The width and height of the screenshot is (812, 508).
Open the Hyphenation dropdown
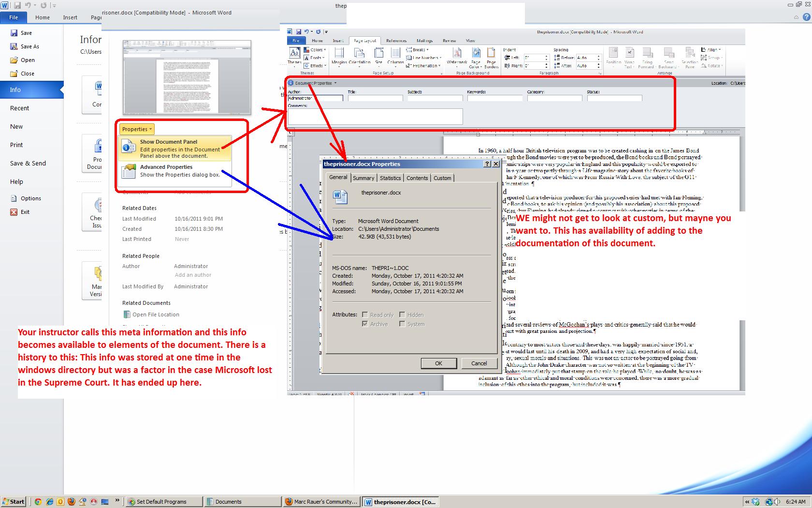point(424,65)
